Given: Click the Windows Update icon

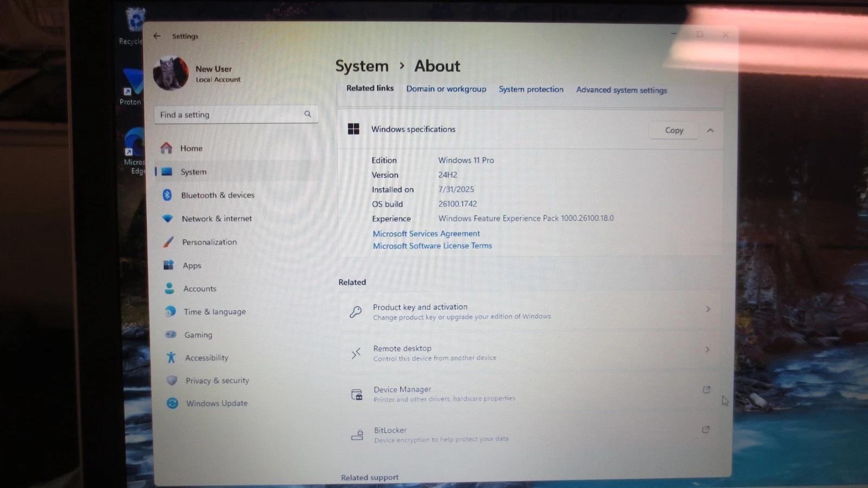Looking at the screenshot, I should pos(173,403).
